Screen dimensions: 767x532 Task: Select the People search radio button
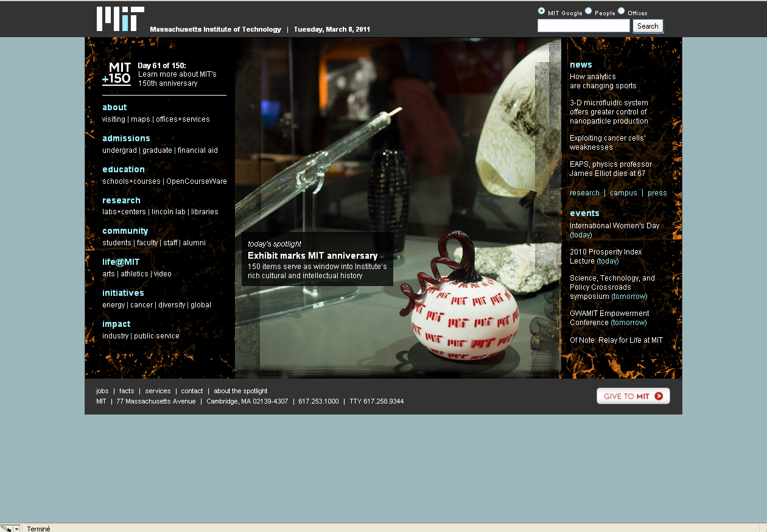coord(589,11)
